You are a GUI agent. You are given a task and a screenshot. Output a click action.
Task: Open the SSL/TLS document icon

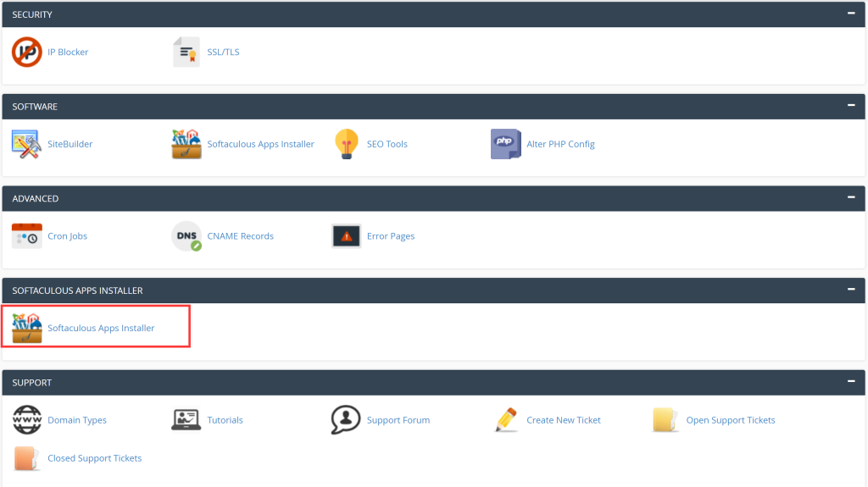186,52
